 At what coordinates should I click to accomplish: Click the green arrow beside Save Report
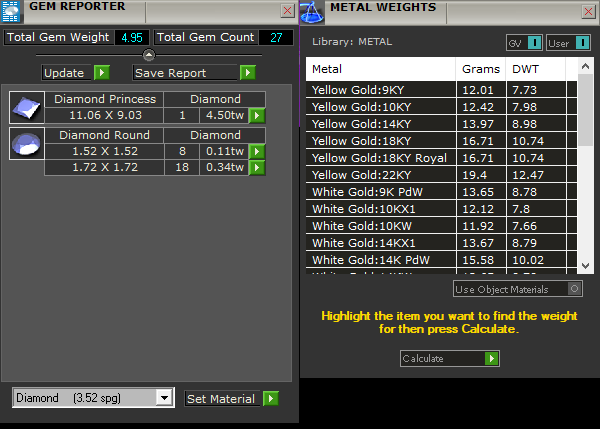point(247,73)
